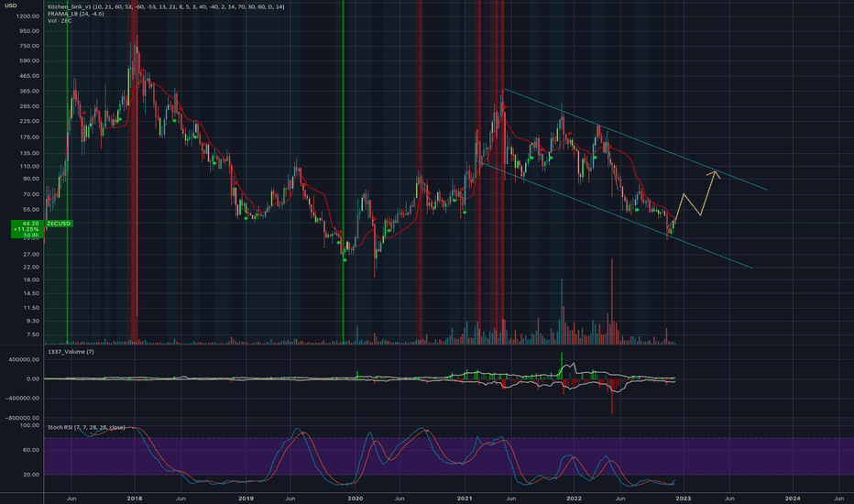Viewport: 854px width, 504px height.
Task: Click the -400000.00 volume axis label
Action: point(23,399)
